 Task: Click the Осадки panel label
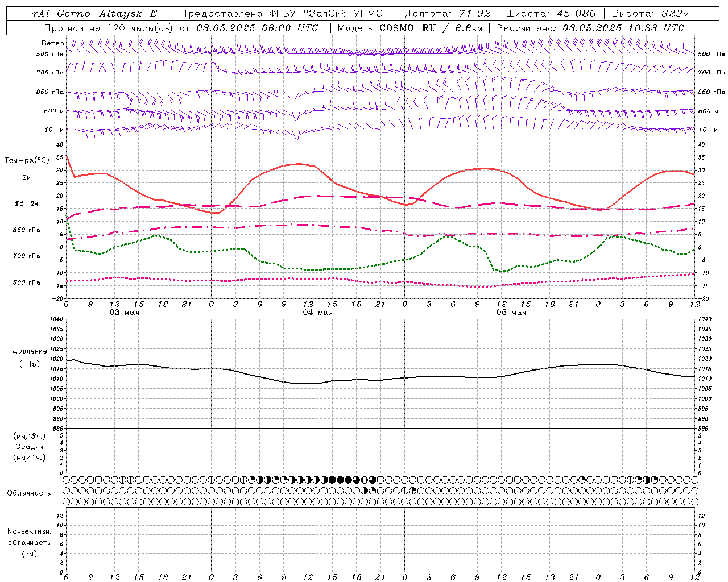tap(30, 447)
